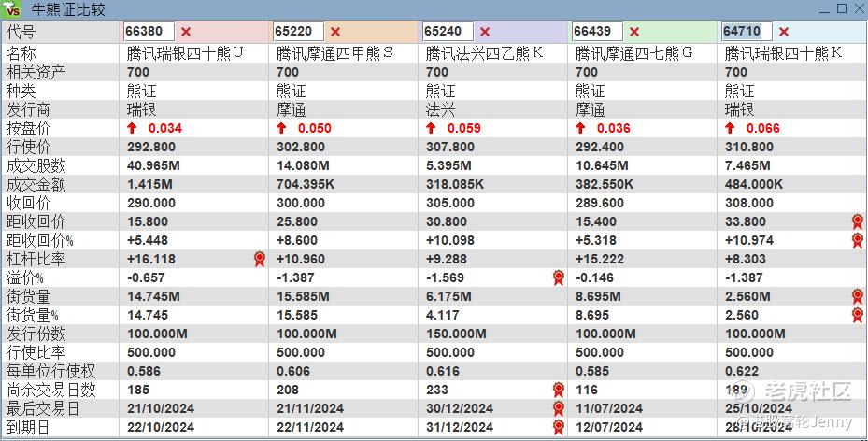The width and height of the screenshot is (868, 441).
Task: Click the 65220 code input field
Action: pyautogui.click(x=298, y=32)
